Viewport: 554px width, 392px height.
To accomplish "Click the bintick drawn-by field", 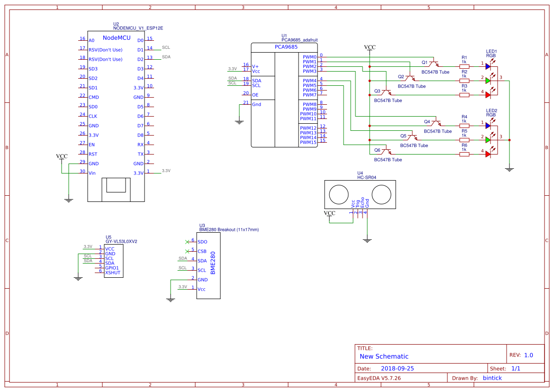I will 493,378.
